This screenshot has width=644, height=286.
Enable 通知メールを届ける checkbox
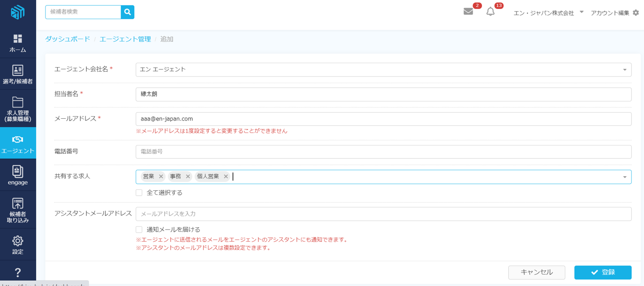click(x=139, y=230)
